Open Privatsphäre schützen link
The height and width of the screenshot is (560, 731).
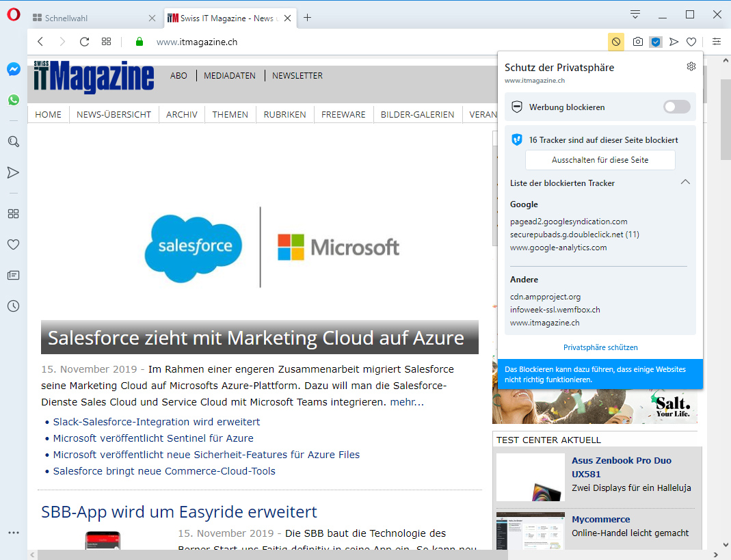point(600,347)
